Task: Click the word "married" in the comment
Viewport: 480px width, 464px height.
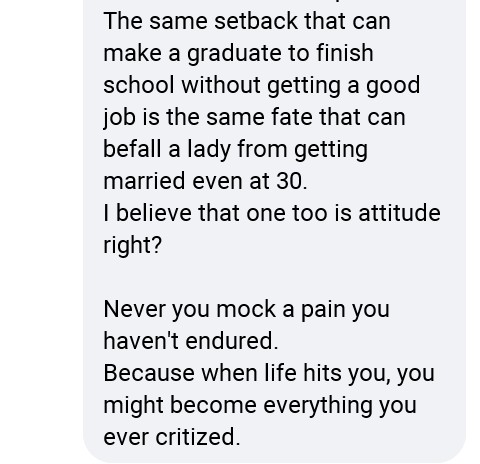Action: 144,182
